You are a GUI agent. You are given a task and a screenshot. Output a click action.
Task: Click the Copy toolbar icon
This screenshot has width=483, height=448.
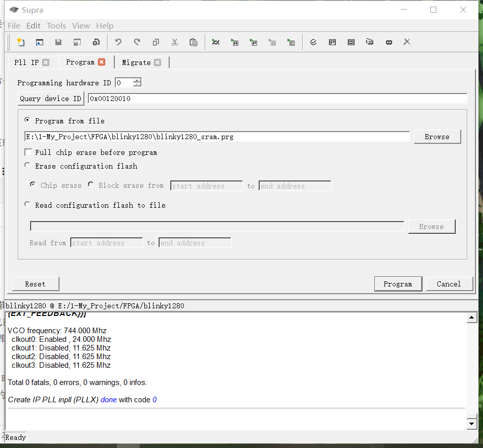[156, 42]
